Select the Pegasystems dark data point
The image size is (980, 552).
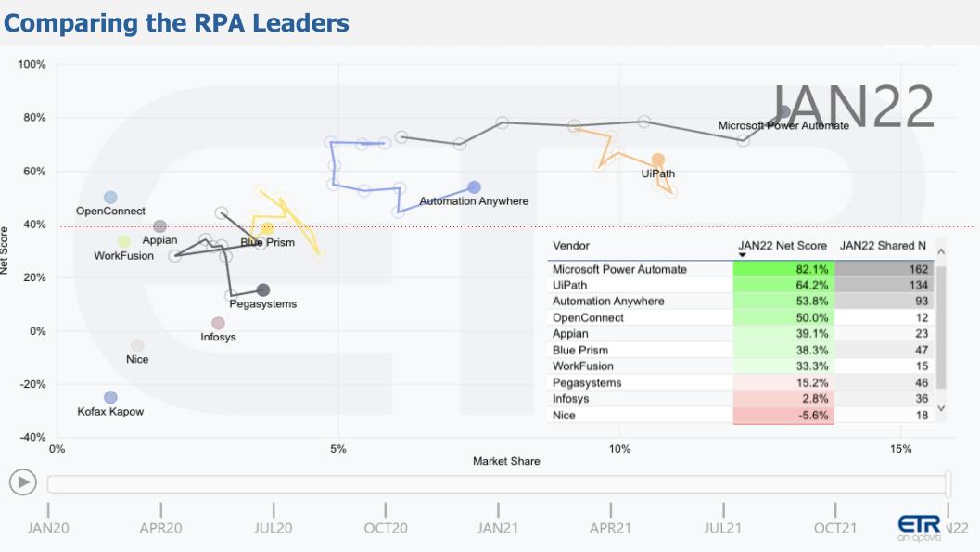tap(263, 290)
